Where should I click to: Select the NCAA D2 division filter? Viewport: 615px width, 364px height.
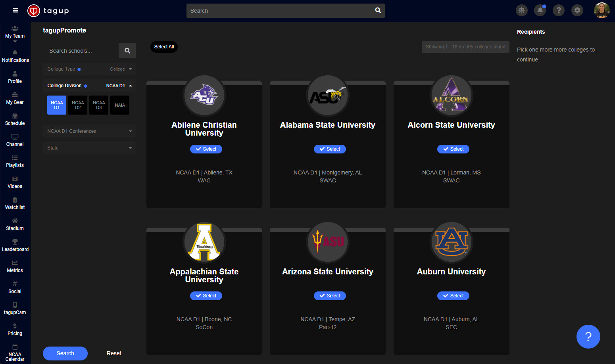[x=78, y=105]
